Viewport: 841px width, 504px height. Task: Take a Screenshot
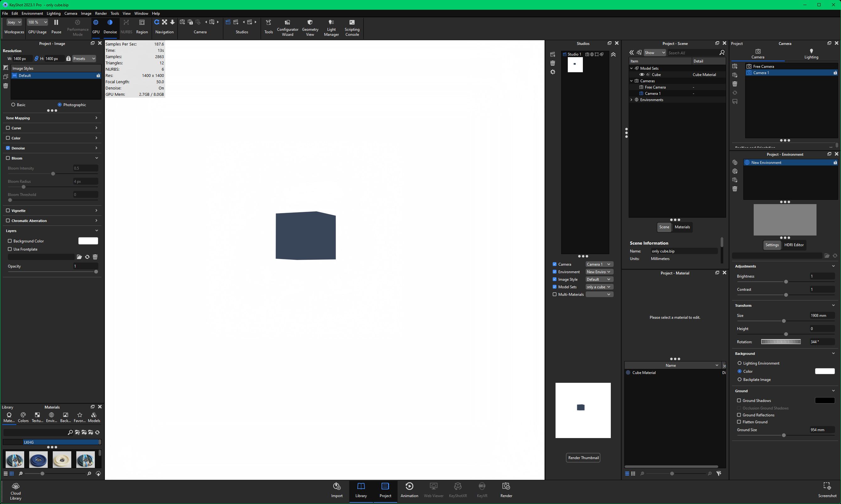827,490
